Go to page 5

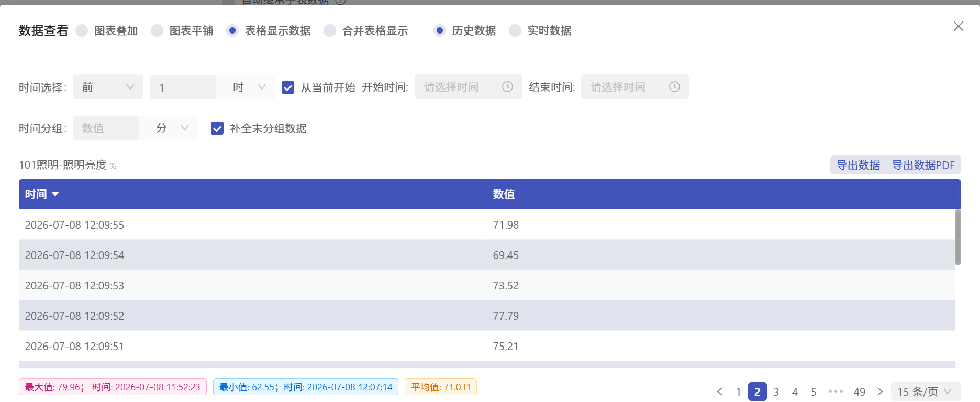[814, 392]
